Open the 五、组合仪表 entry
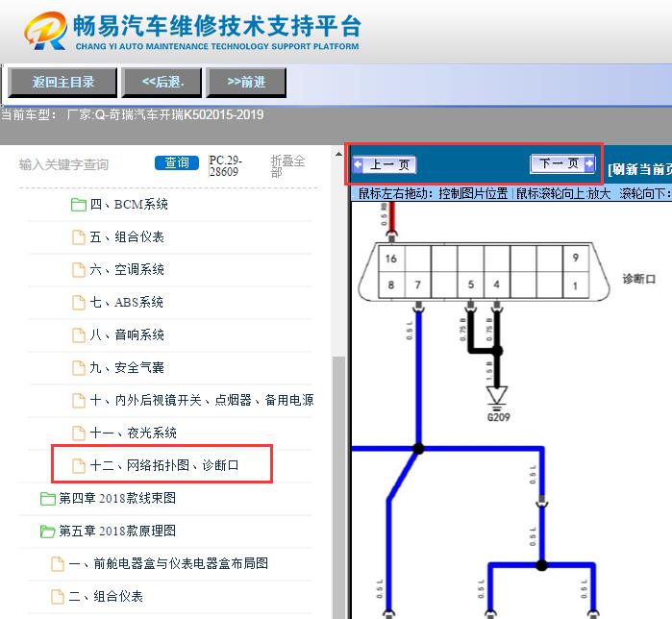The image size is (672, 619). coord(127,236)
